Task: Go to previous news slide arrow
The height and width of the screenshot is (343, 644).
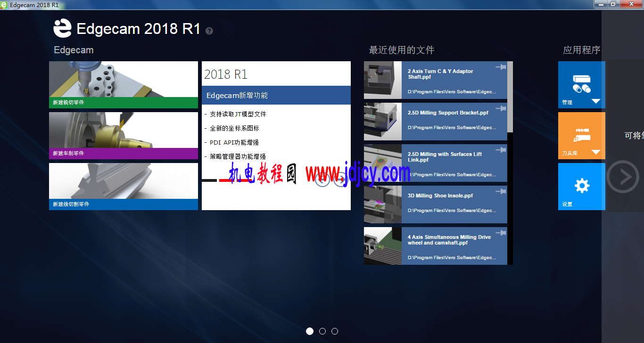Action: 322,180
